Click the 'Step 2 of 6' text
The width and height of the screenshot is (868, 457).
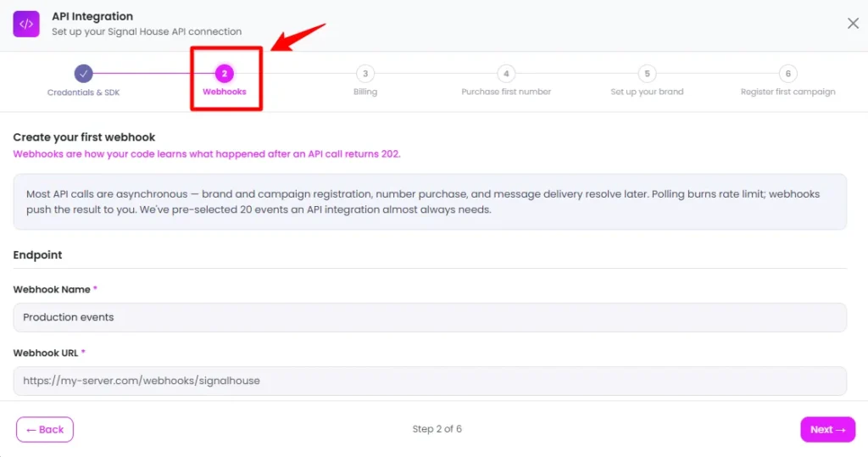[437, 429]
